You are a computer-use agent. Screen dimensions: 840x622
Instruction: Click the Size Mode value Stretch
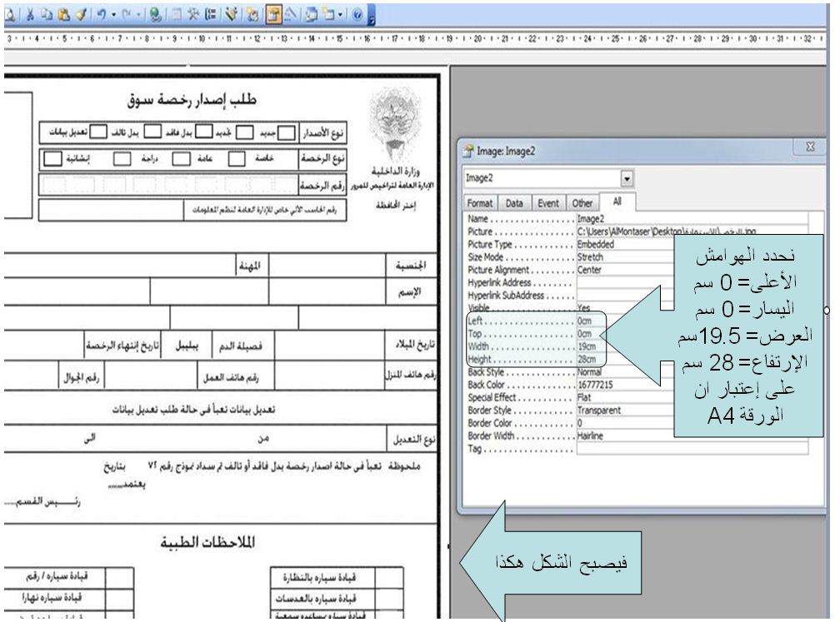click(590, 257)
